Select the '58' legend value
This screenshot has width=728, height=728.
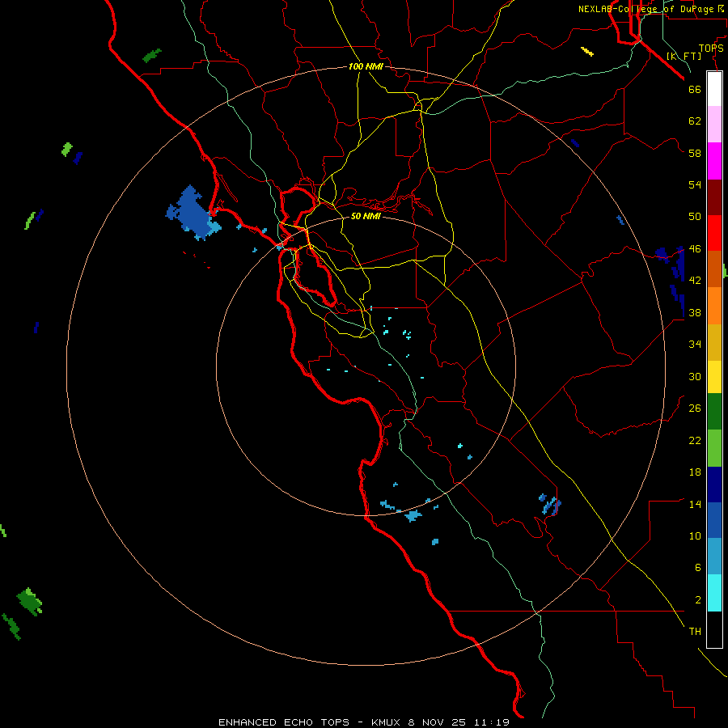pyautogui.click(x=695, y=153)
